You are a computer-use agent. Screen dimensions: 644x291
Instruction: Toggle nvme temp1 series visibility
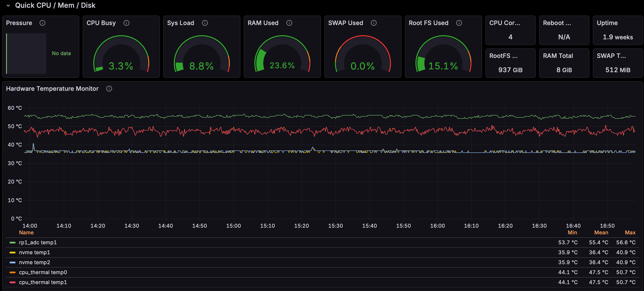point(34,252)
